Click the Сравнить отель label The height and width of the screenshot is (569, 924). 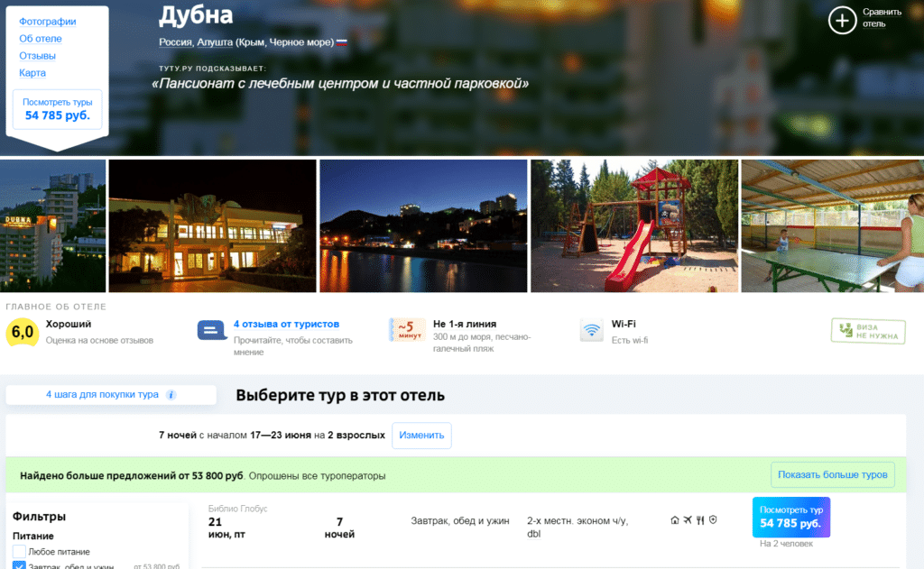882,18
